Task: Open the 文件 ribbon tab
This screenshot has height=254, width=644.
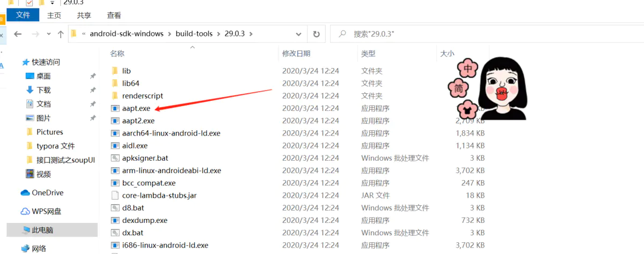Action: click(23, 16)
